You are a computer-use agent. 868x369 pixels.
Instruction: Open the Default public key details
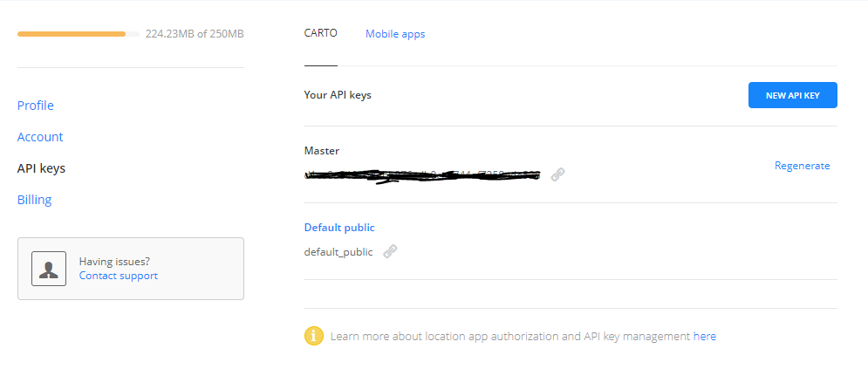pos(339,228)
